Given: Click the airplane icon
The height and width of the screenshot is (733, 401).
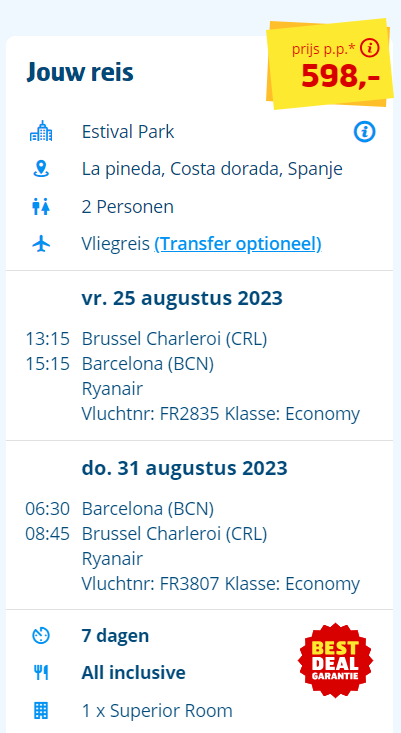Looking at the screenshot, I should (41, 244).
